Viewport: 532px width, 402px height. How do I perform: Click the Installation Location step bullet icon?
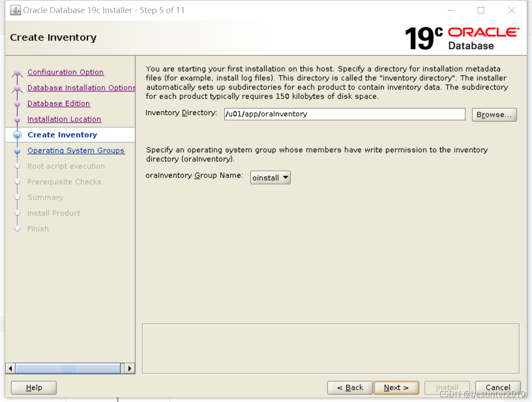tap(17, 120)
